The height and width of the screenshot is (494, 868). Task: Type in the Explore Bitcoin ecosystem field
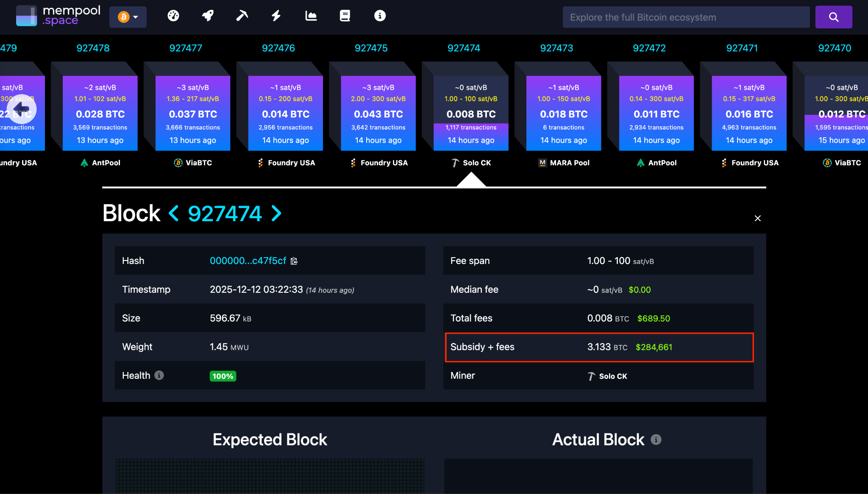[x=686, y=17]
